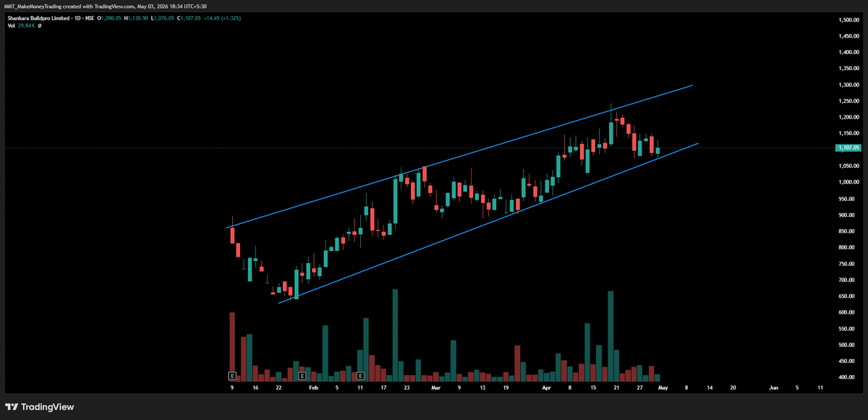Click the 1,500.00 price axis label
This screenshot has height=420, width=868.
[x=849, y=20]
